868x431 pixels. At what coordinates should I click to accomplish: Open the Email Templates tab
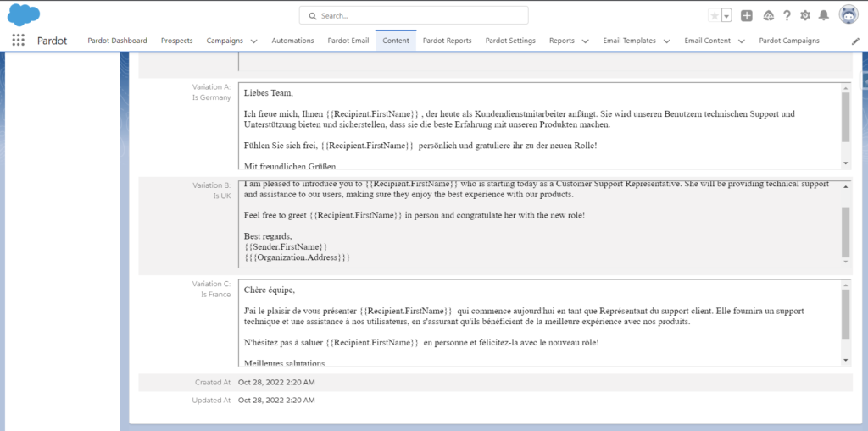click(x=630, y=41)
